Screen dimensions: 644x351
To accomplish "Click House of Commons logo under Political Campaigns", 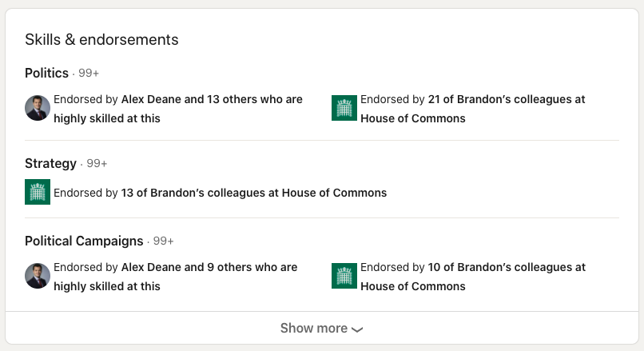I will coord(344,276).
